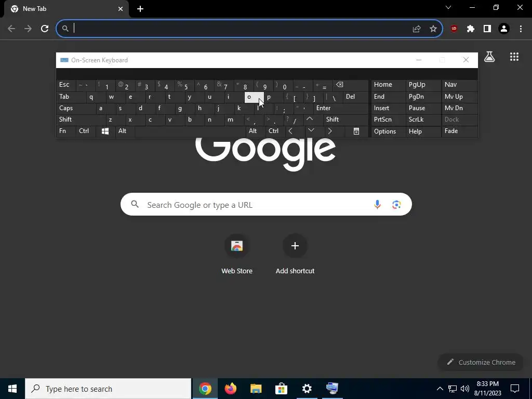Click the highlighted o key on On-Screen Keyboard
532x399 pixels.
[254, 97]
